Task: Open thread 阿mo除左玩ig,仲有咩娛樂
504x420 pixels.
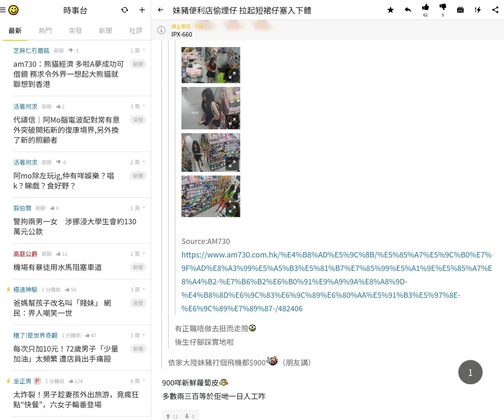Action: 64,181
